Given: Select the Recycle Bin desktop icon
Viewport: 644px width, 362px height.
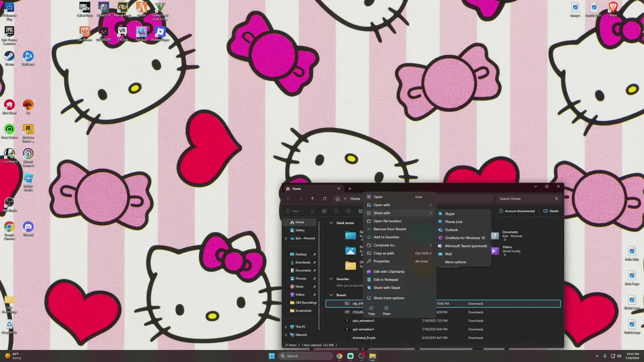Looking at the screenshot, I should pos(9,328).
